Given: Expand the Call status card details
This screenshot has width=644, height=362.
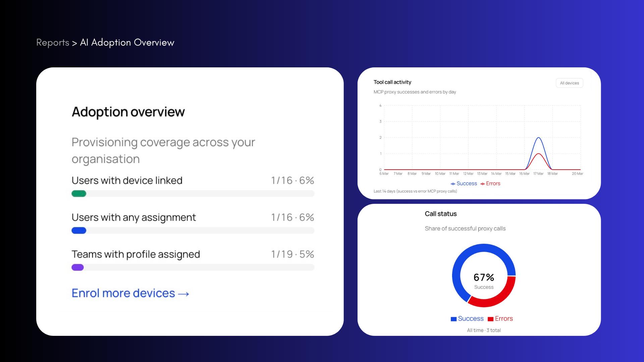Looking at the screenshot, I should tap(441, 214).
